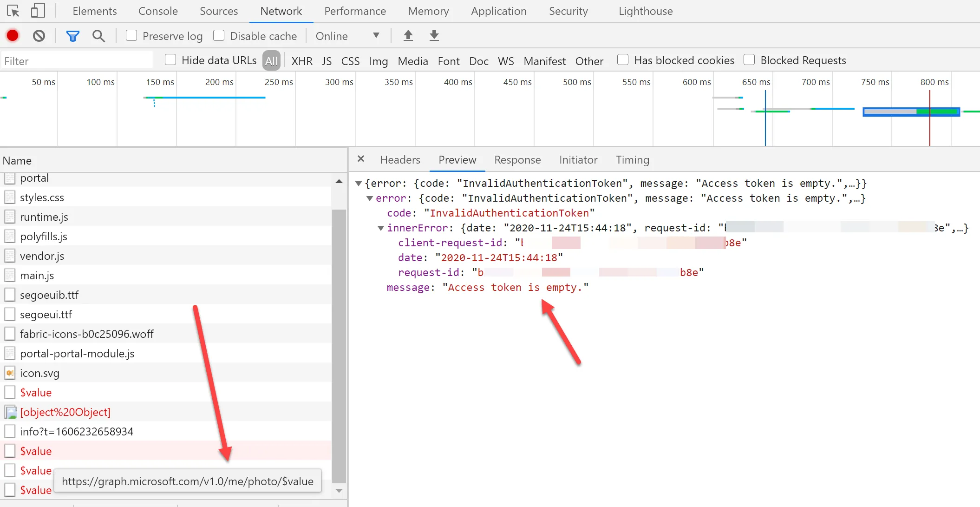Clear the network log
980x507 pixels.
pyautogui.click(x=39, y=35)
